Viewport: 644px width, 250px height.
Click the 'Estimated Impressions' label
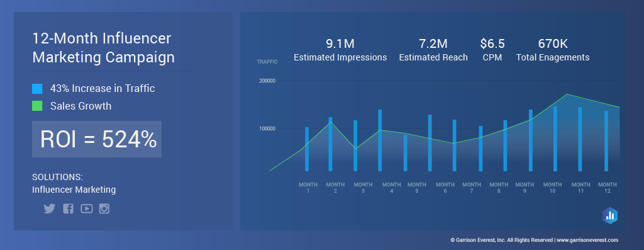pyautogui.click(x=340, y=57)
